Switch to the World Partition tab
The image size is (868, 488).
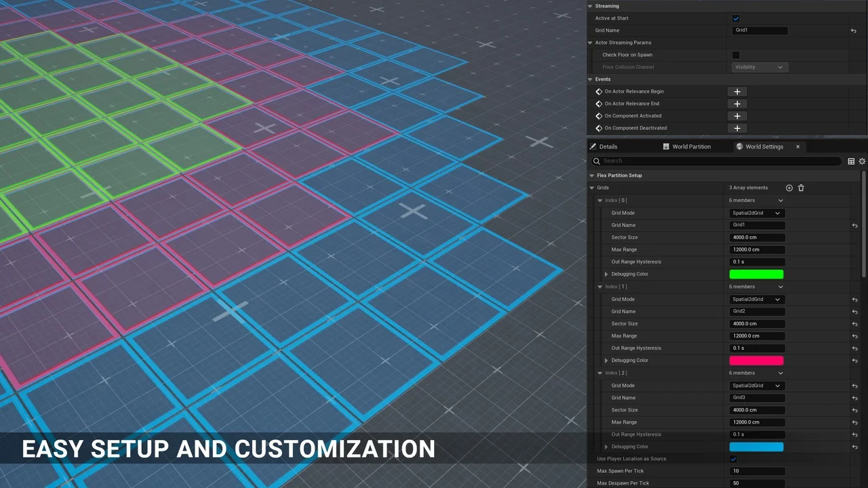click(x=691, y=146)
